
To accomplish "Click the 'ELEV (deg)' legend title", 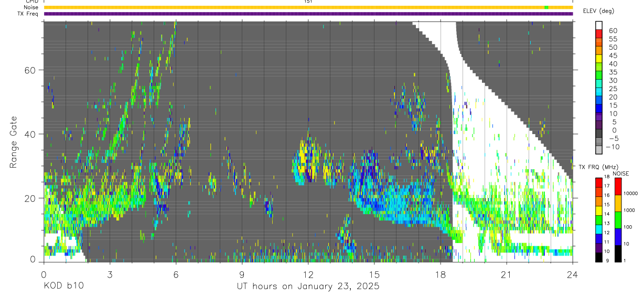I will click(x=598, y=10).
